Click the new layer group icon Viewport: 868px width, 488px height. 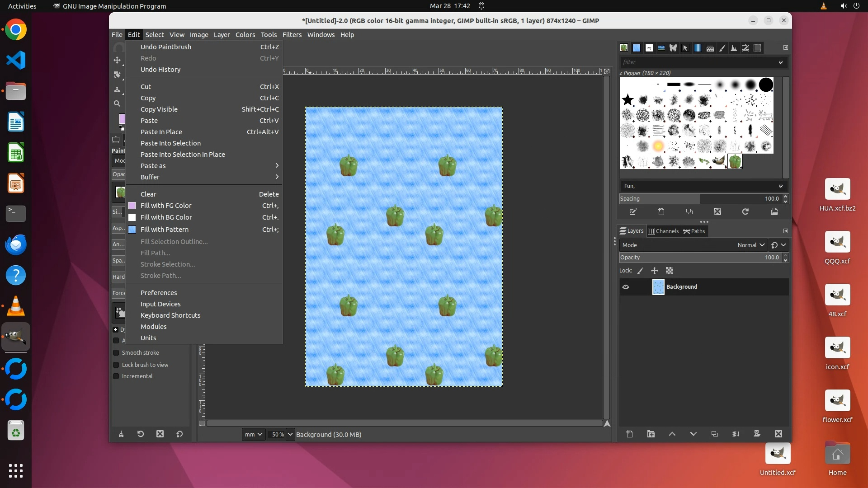coord(651,434)
